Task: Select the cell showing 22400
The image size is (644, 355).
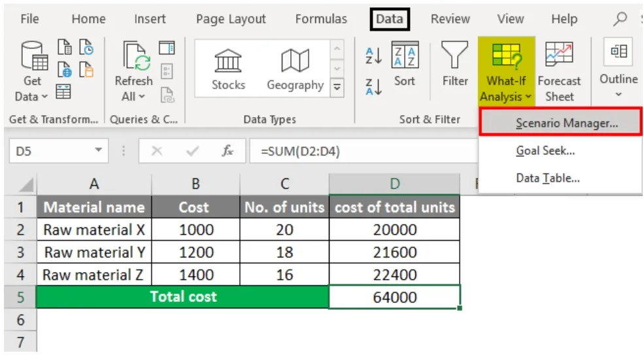Action: tap(394, 275)
